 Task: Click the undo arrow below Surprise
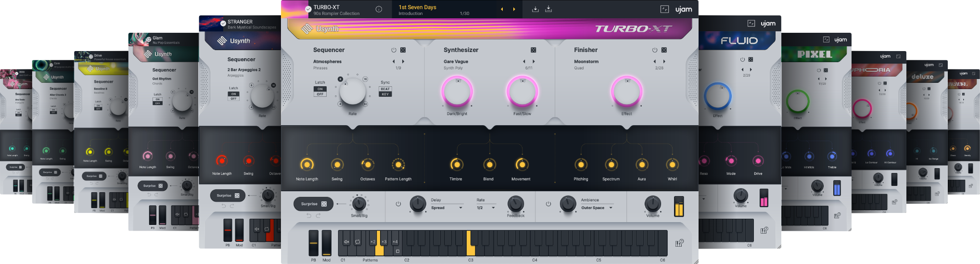[x=309, y=215]
